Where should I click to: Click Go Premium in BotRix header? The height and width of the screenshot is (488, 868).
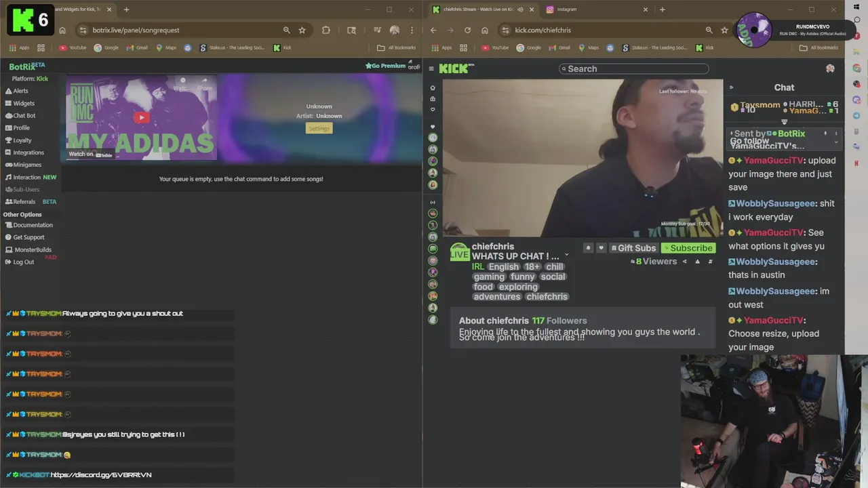[x=385, y=66]
